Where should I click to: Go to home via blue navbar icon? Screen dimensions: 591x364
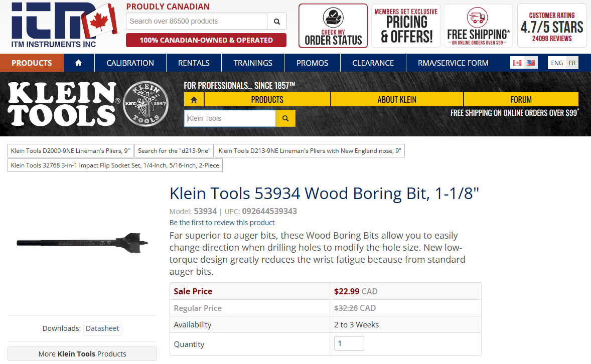[78, 63]
